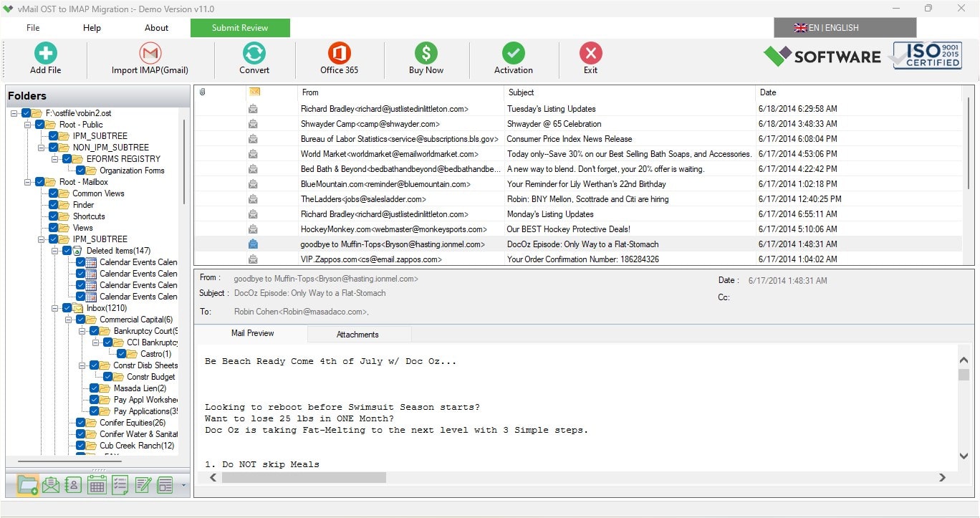Sort messages by the Date column header
This screenshot has width=980, height=518.
pyautogui.click(x=858, y=92)
